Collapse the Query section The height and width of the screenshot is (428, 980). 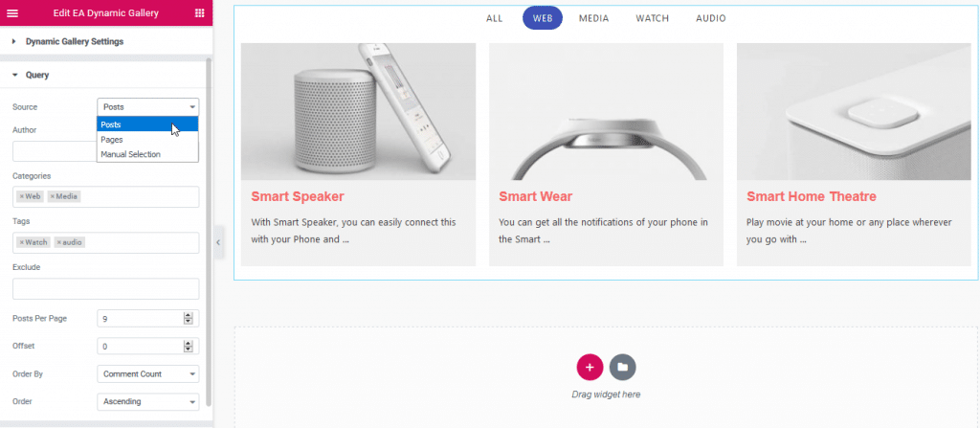(36, 75)
